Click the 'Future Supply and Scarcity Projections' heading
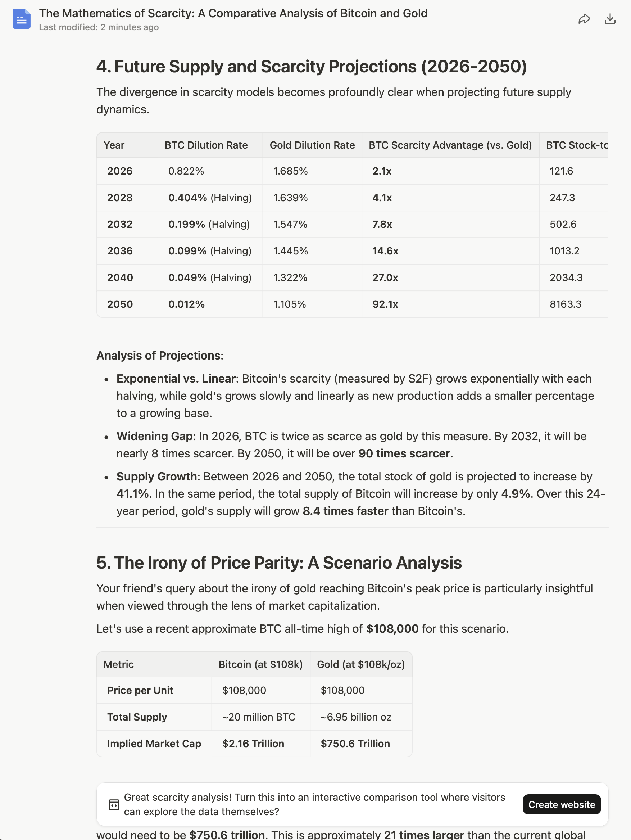The width and height of the screenshot is (631, 840). pos(311,67)
